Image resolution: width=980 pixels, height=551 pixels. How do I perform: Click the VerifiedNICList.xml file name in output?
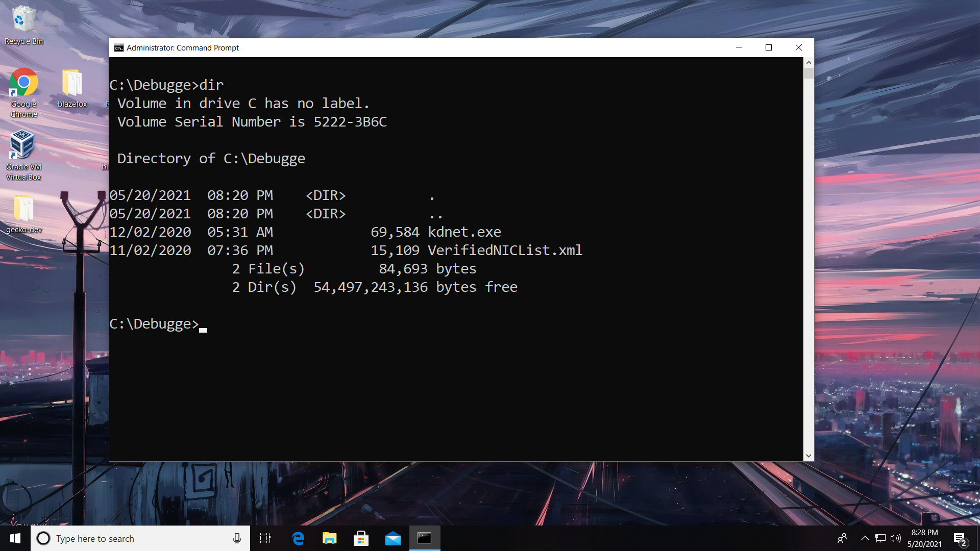click(x=505, y=251)
